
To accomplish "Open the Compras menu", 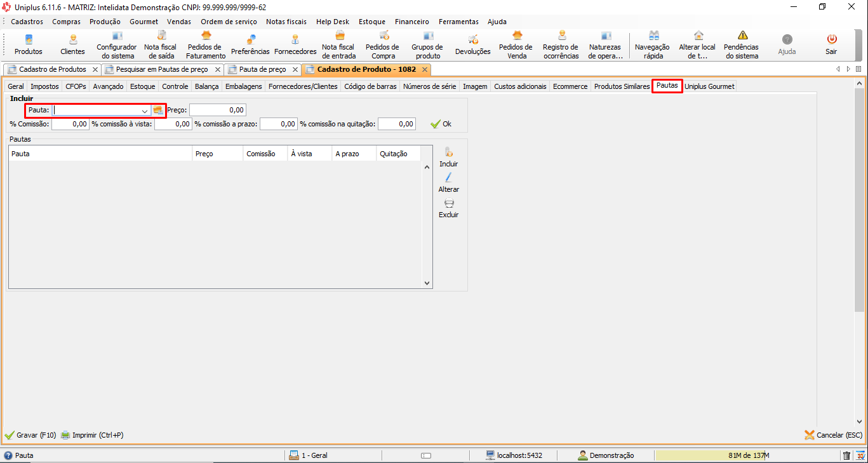I will click(x=67, y=22).
